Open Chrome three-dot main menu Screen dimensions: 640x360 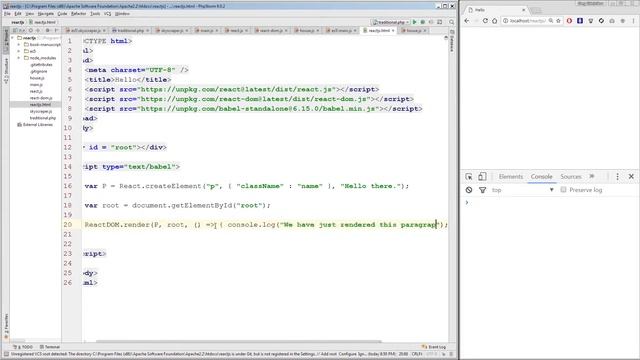click(x=633, y=21)
